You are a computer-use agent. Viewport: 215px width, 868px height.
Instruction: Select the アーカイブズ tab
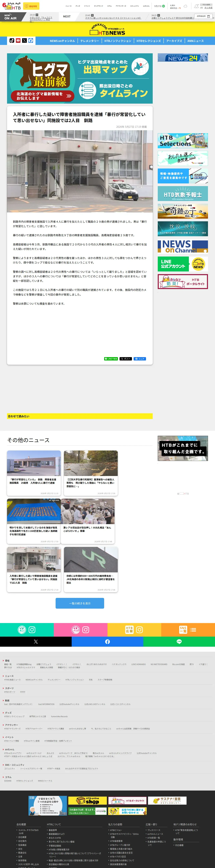[174, 41]
